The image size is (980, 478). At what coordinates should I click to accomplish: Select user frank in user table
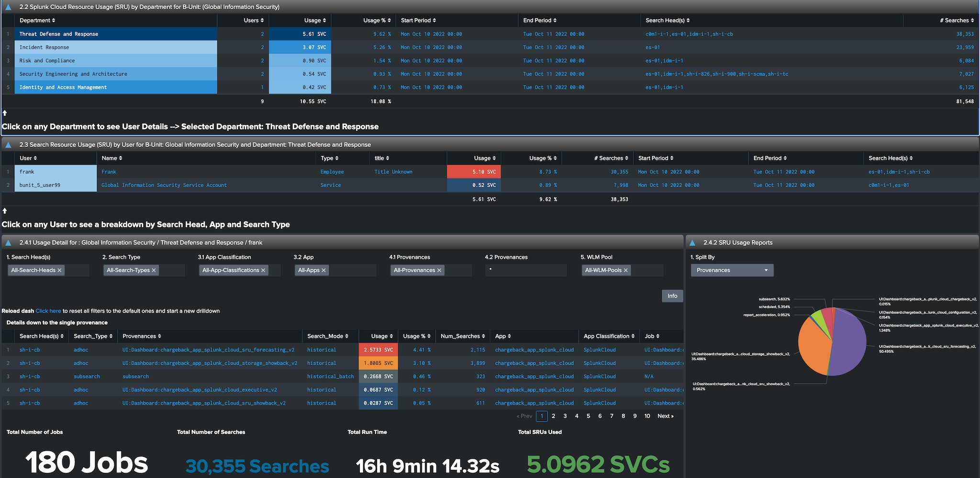(56, 172)
